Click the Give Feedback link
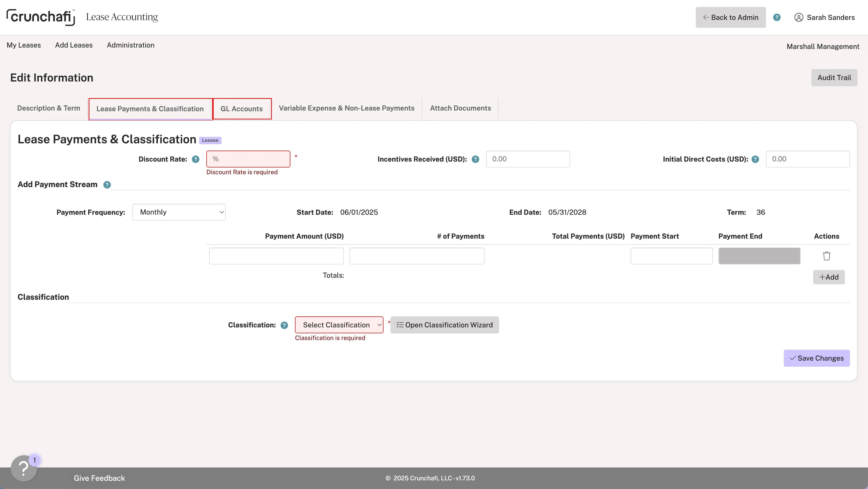 (x=99, y=478)
